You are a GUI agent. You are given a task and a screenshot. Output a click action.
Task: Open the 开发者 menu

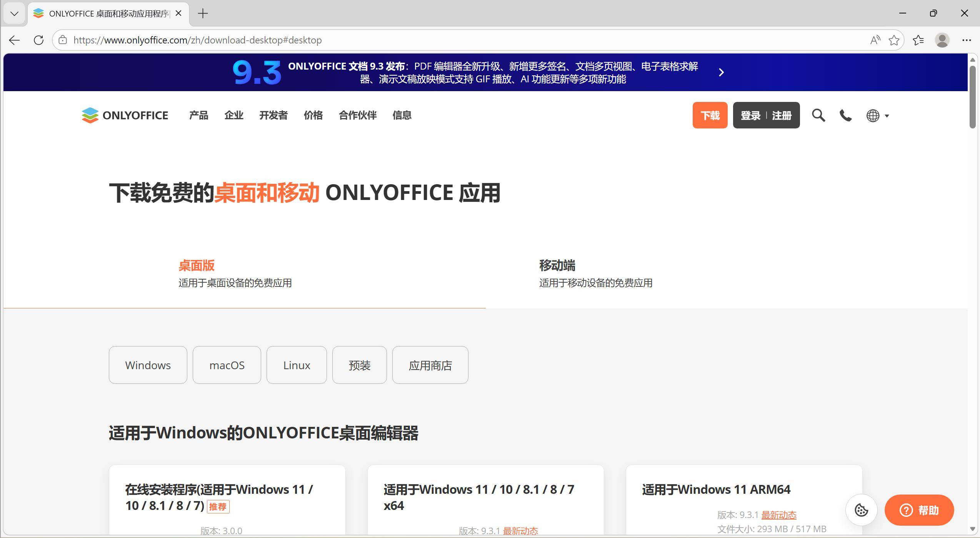(273, 115)
